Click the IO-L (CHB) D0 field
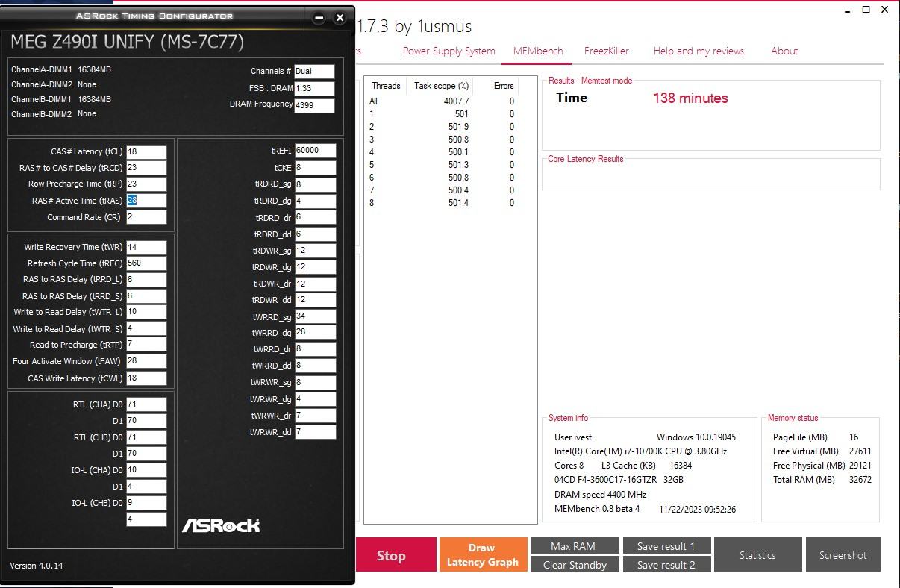This screenshot has width=900, height=588. coord(146,503)
